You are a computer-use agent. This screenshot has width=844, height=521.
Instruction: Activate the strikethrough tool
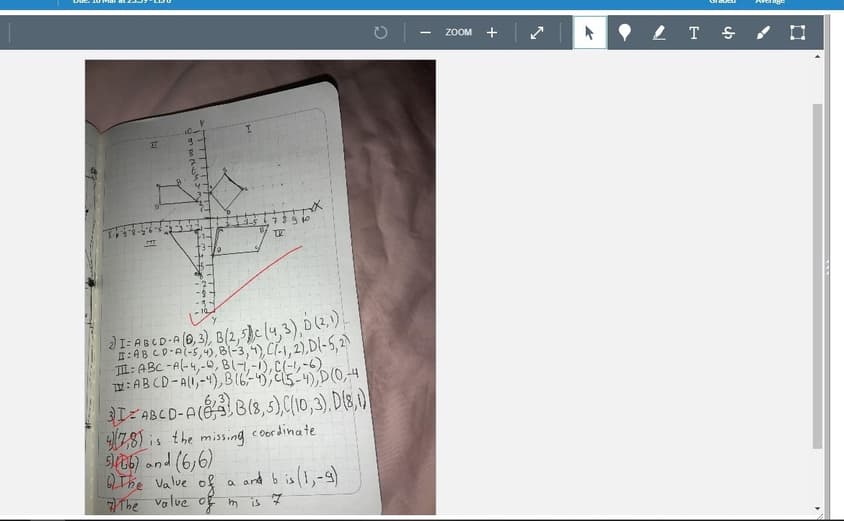coord(728,33)
